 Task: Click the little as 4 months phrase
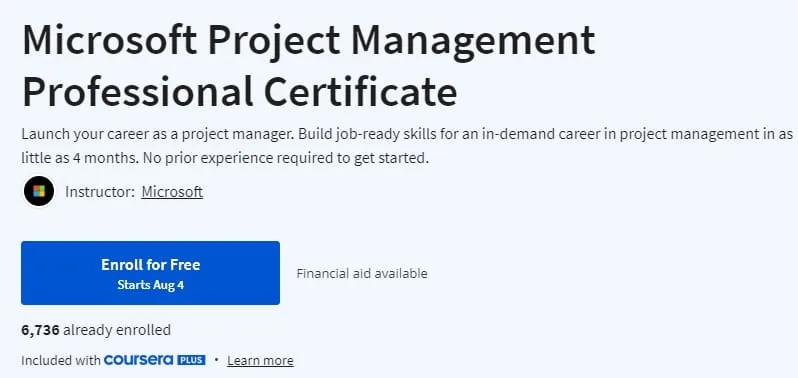(78, 158)
